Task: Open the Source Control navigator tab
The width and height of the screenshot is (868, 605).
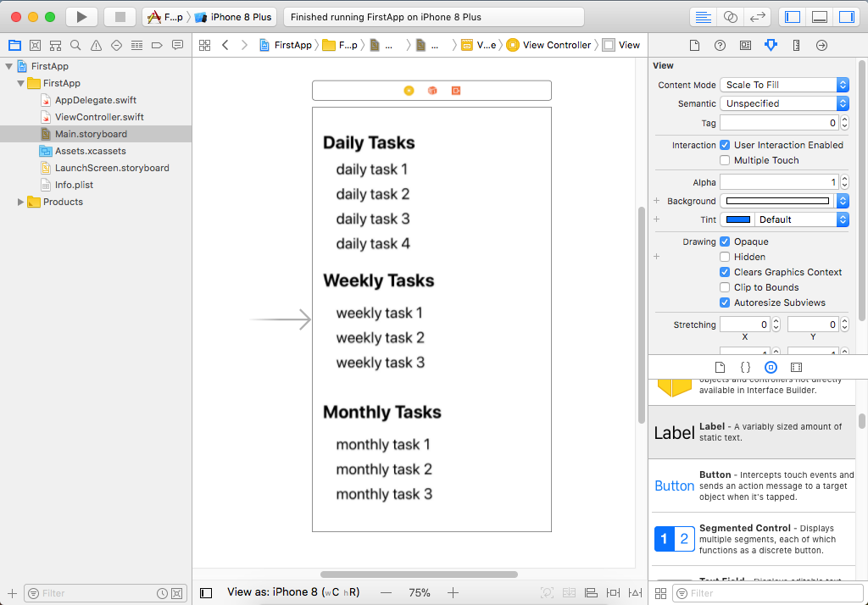Action: pyautogui.click(x=35, y=46)
